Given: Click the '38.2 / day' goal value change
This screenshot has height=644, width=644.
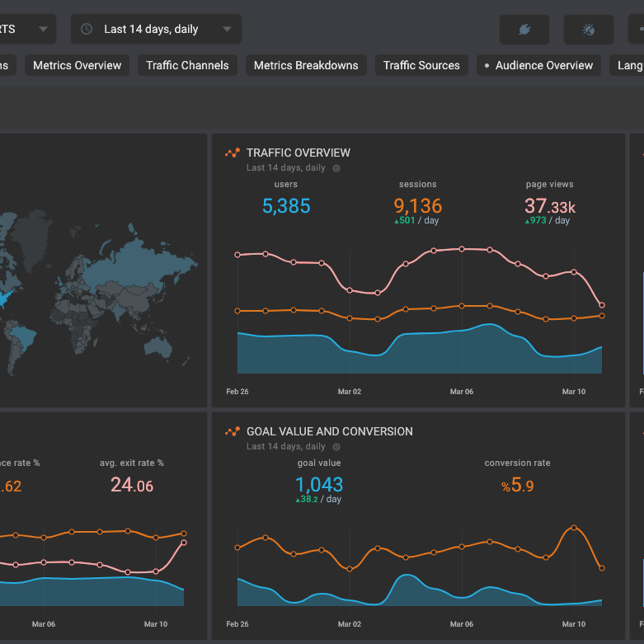Looking at the screenshot, I should click(x=318, y=499).
